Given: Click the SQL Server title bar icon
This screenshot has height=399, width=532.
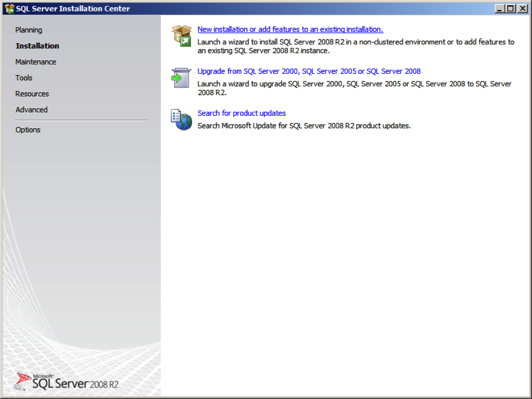Looking at the screenshot, I should pos(9,8).
